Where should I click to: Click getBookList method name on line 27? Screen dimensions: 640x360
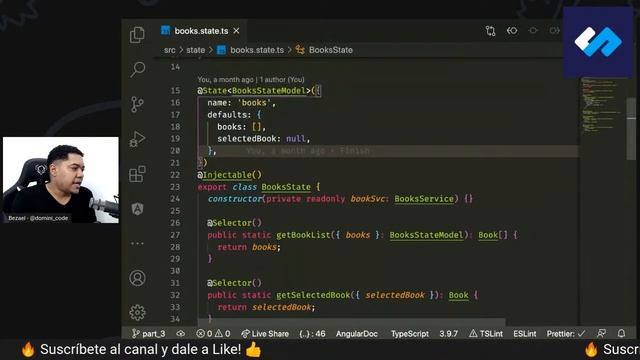click(x=303, y=235)
